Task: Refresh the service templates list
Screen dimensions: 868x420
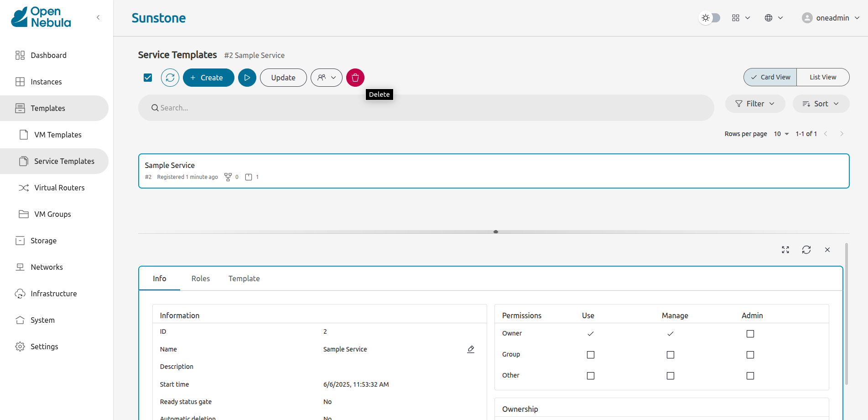Action: [170, 78]
